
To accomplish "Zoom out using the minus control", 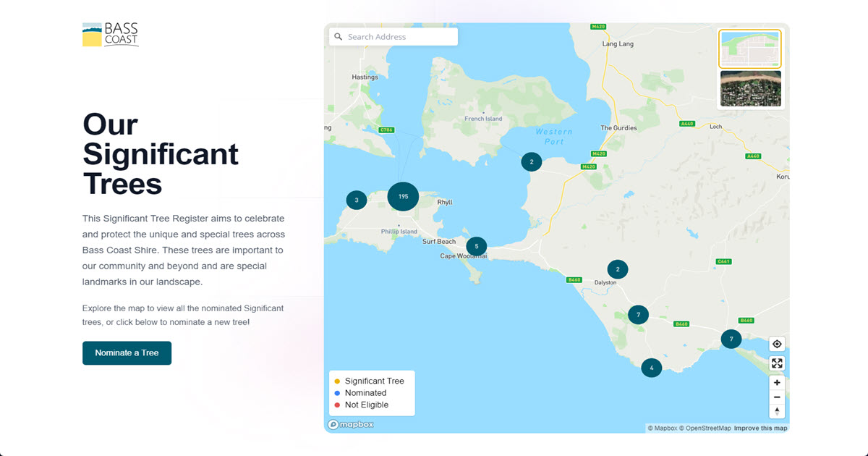I will coord(777,397).
